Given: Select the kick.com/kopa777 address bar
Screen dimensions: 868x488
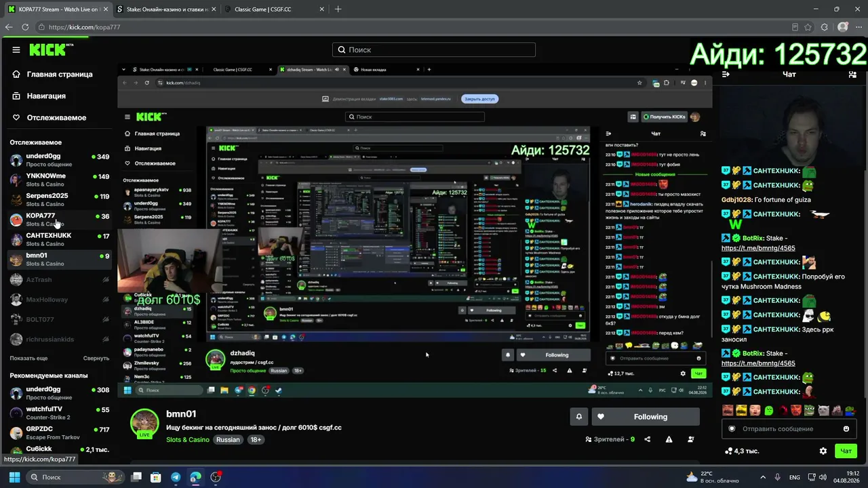Looking at the screenshot, I should pyautogui.click(x=84, y=27).
